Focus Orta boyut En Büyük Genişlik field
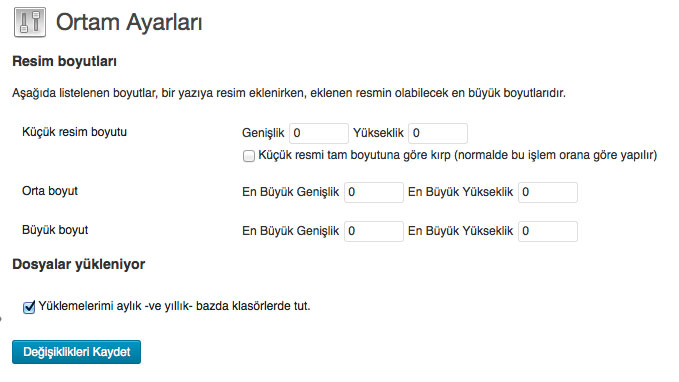Image resolution: width=679 pixels, height=382 pixels. pos(374,192)
